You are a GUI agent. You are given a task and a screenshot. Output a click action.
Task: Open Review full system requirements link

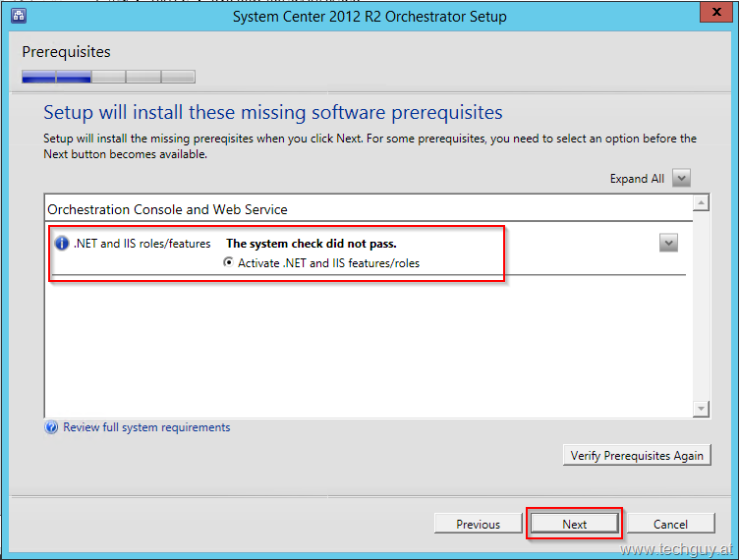point(146,427)
